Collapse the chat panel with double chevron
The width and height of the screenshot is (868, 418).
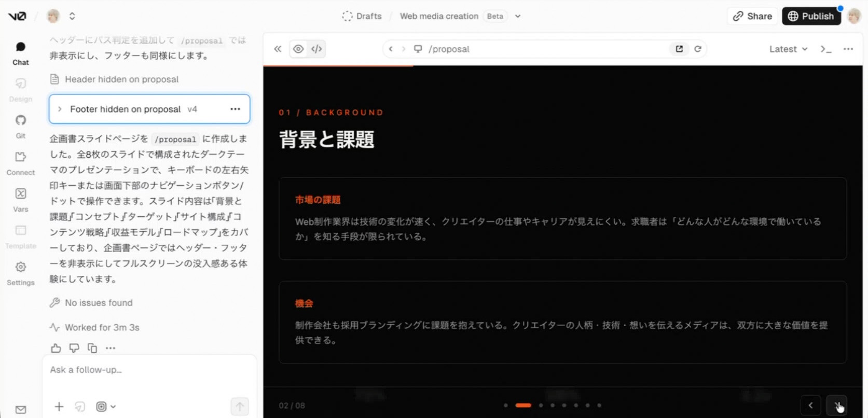(x=278, y=49)
